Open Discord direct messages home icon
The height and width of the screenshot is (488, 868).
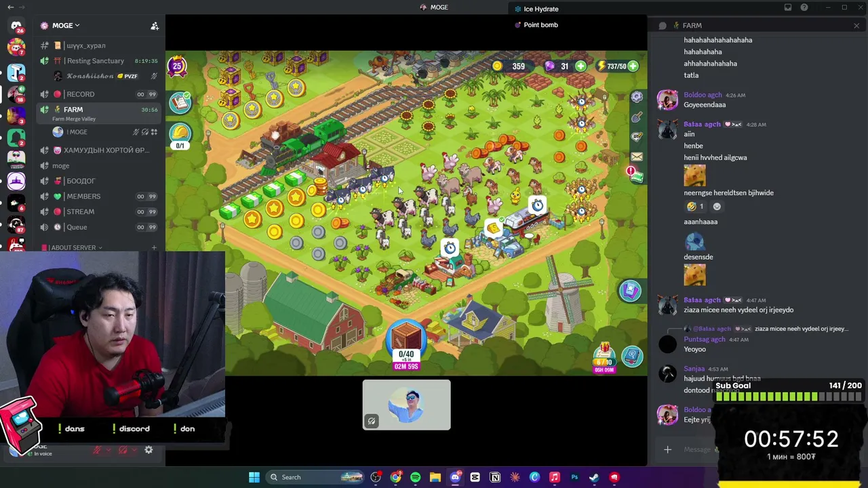tap(16, 26)
